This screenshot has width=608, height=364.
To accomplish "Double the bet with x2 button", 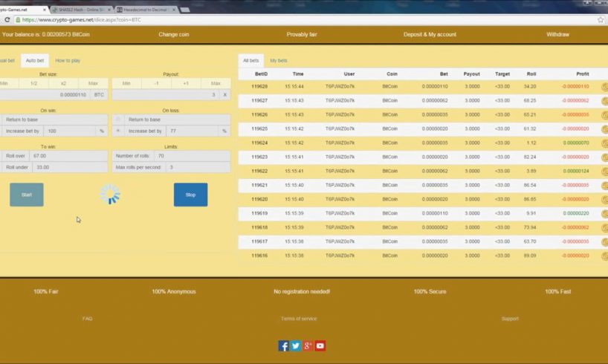I will click(63, 83).
